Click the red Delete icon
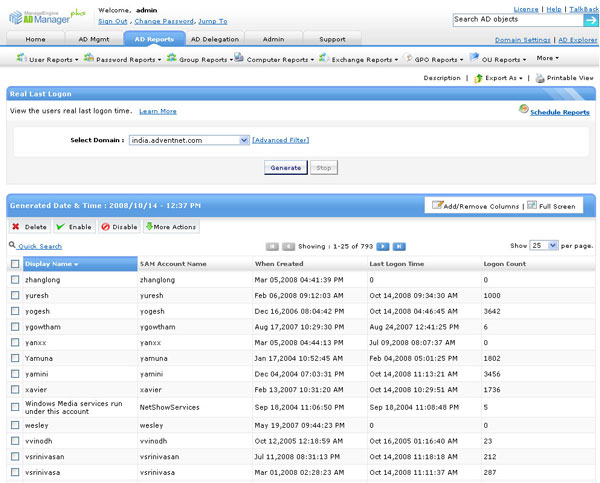Screen dimensions: 600x483 coord(16,227)
